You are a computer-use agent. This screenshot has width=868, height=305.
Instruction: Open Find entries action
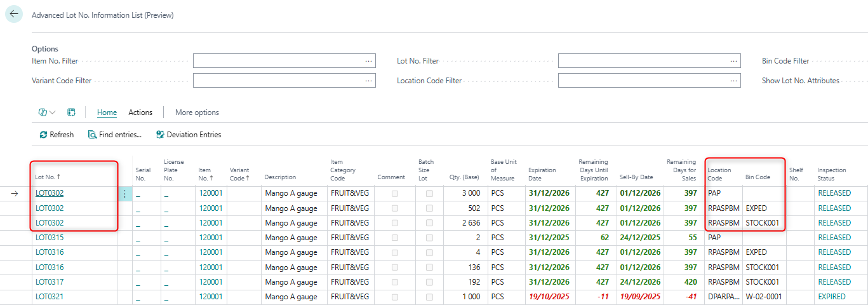(115, 135)
